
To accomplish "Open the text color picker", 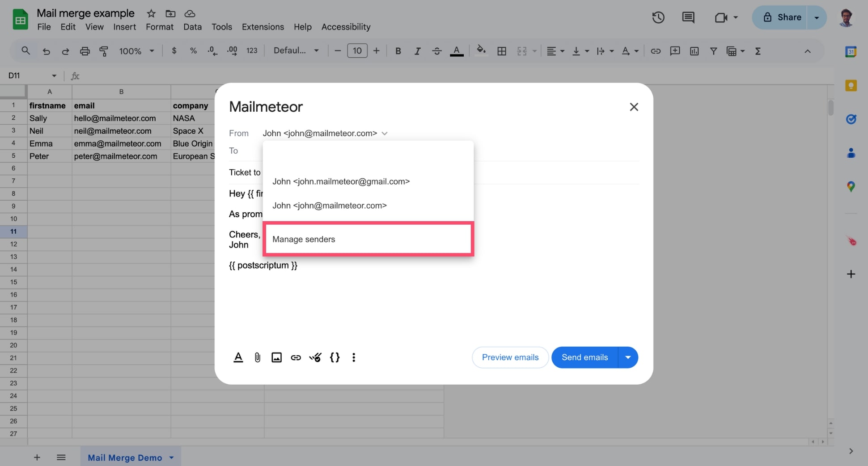I will tap(456, 51).
